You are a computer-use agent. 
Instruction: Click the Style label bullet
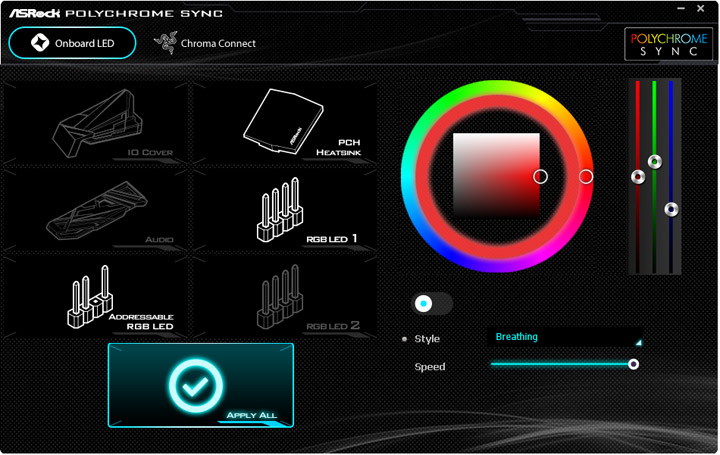[404, 339]
